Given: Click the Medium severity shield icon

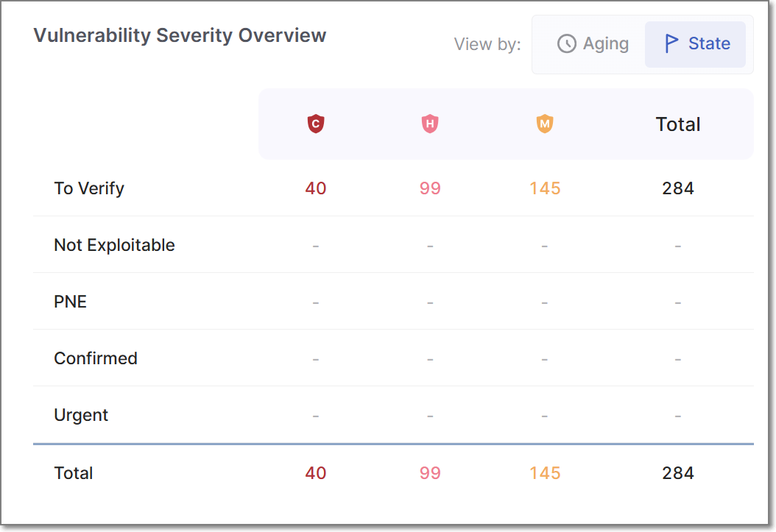Looking at the screenshot, I should [545, 124].
